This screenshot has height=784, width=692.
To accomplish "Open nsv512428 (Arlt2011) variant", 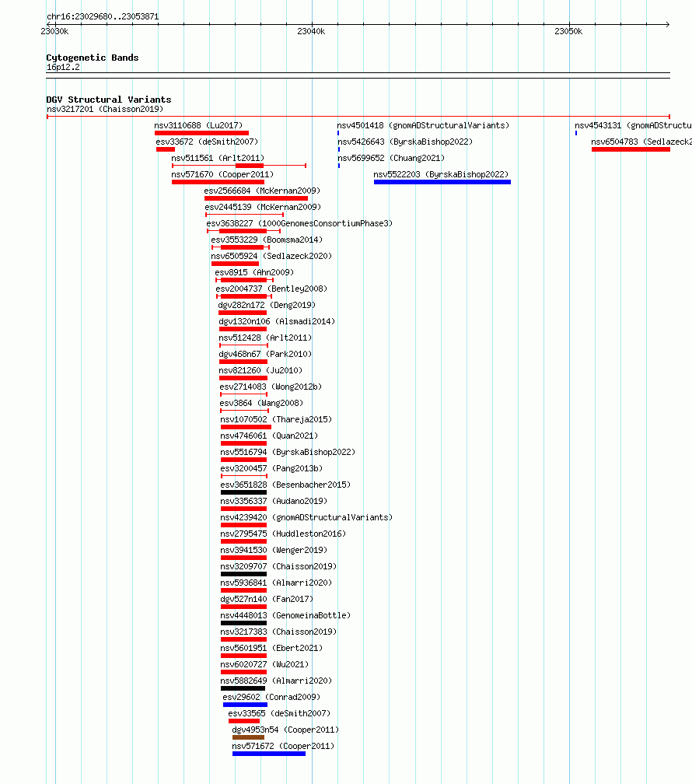I will 265,338.
